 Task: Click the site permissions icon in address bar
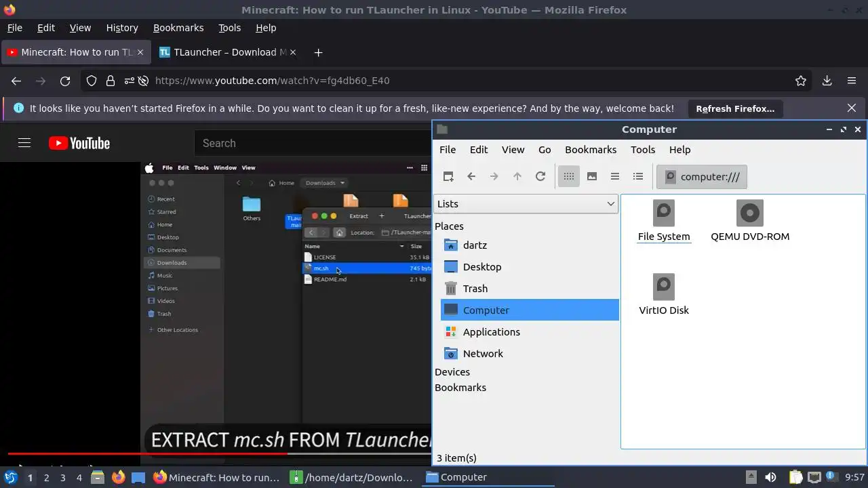coord(129,81)
